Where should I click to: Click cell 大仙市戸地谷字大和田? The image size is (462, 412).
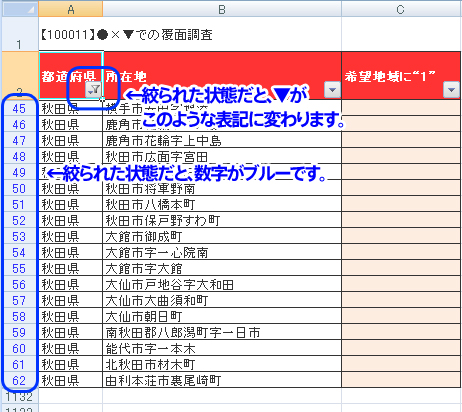pyautogui.click(x=222, y=284)
